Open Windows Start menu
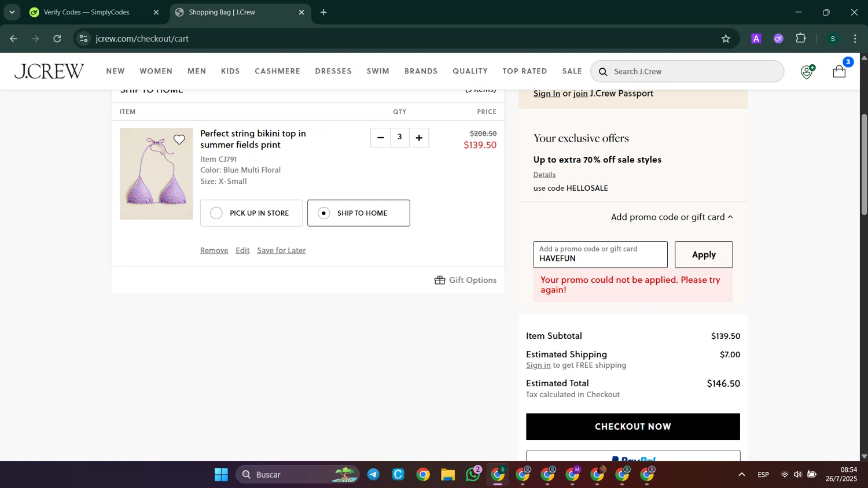 pos(221,475)
